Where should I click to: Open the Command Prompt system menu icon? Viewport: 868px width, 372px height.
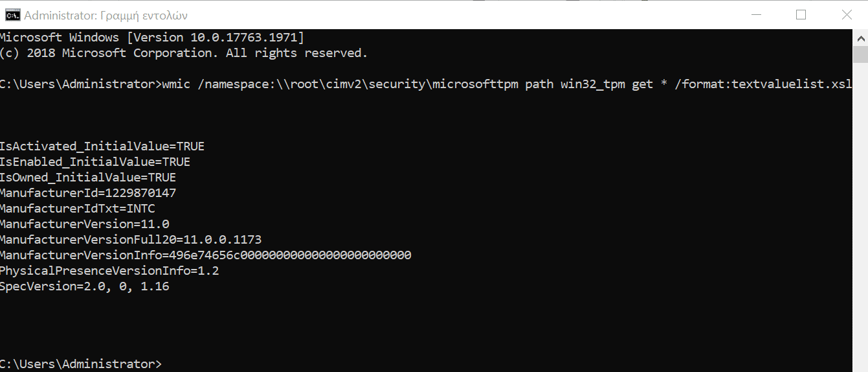pyautogui.click(x=11, y=14)
